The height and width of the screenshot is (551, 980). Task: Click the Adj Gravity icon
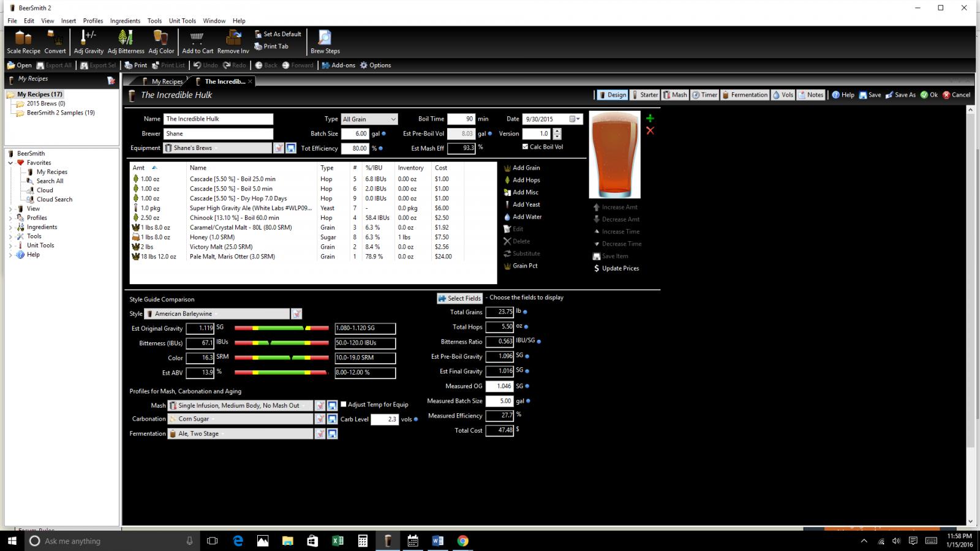pyautogui.click(x=89, y=42)
